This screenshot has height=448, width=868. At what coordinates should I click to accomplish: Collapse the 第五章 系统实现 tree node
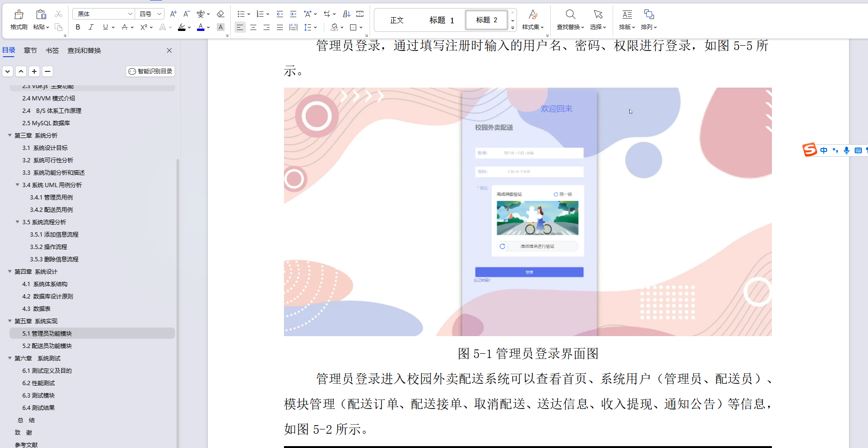pos(10,321)
